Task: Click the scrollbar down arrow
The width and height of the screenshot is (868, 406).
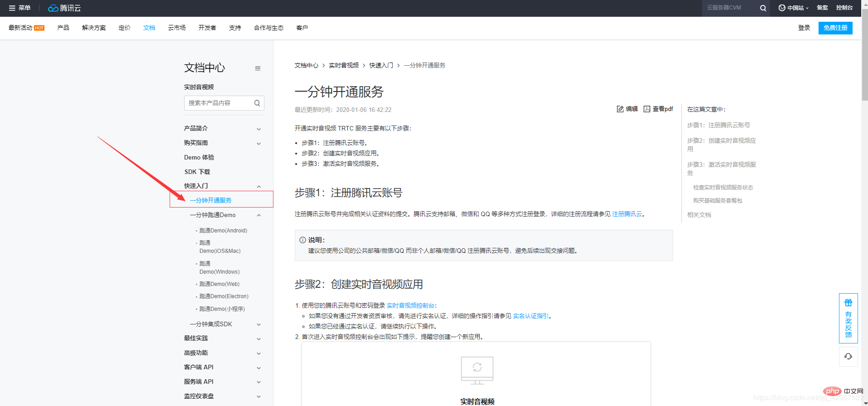Action: [x=864, y=403]
